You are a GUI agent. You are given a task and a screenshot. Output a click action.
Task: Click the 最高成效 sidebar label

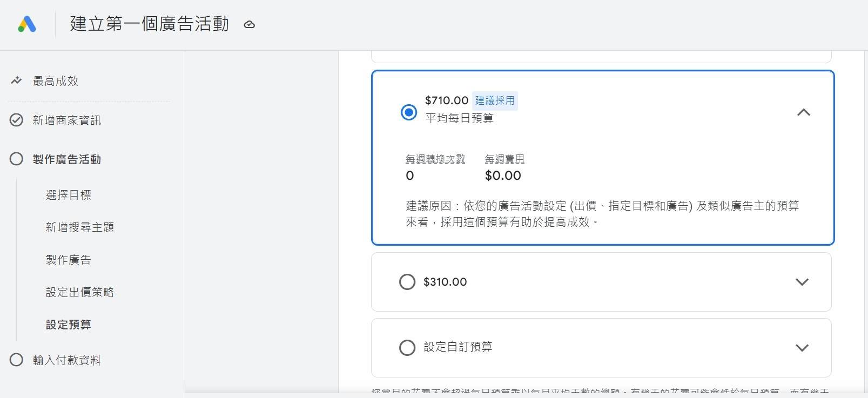(x=56, y=81)
